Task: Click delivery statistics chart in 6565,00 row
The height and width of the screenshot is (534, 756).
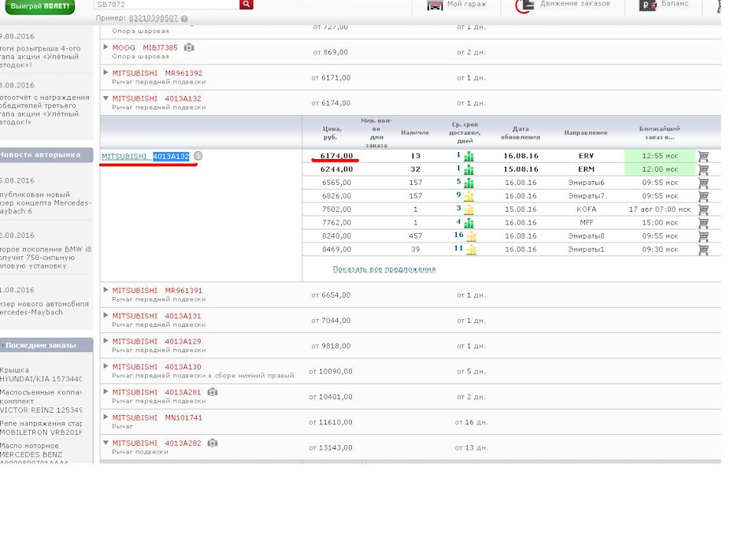Action: [469, 184]
